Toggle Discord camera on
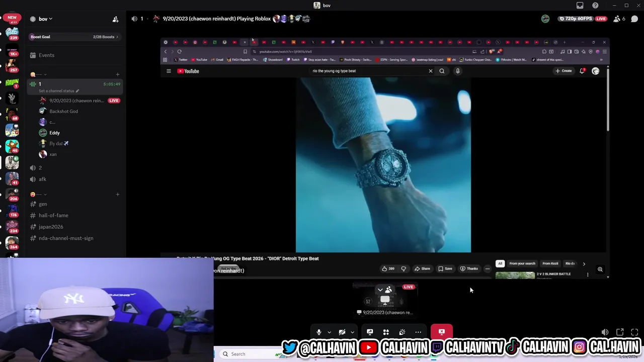 (x=342, y=332)
